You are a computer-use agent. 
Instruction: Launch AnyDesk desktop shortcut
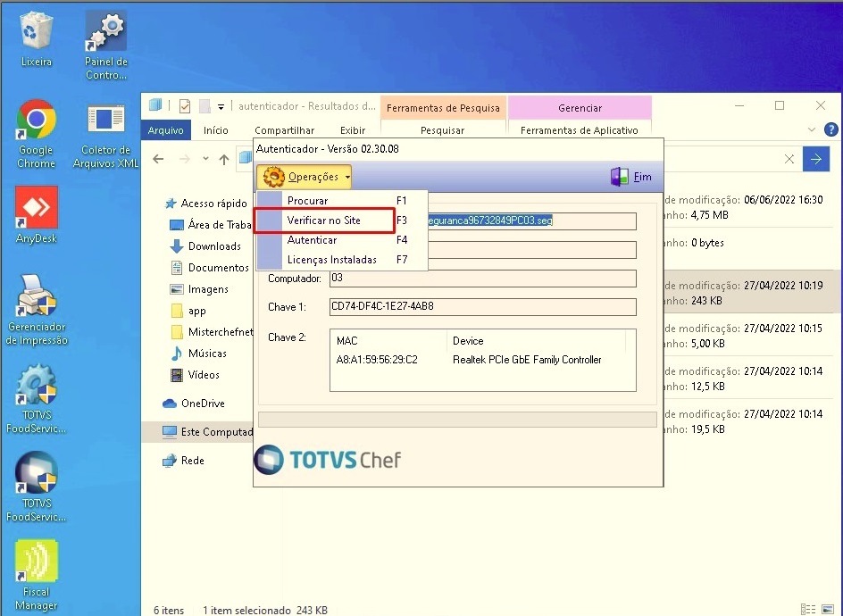(36, 215)
